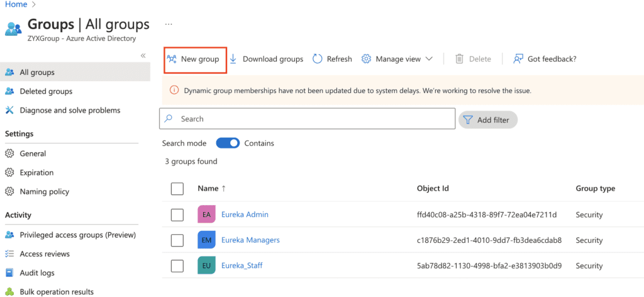The image size is (644, 297).
Task: Open the Eureka Managers group link
Action: point(250,240)
